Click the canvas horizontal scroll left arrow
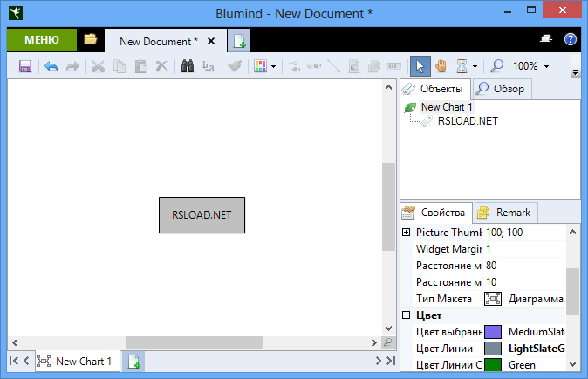The width and height of the screenshot is (588, 379). pyautogui.click(x=15, y=342)
